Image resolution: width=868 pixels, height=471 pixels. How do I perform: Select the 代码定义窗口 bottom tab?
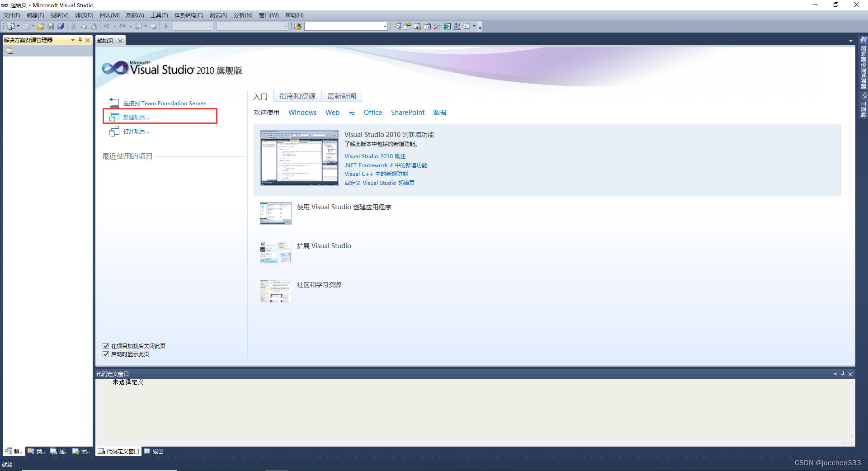[x=119, y=451]
